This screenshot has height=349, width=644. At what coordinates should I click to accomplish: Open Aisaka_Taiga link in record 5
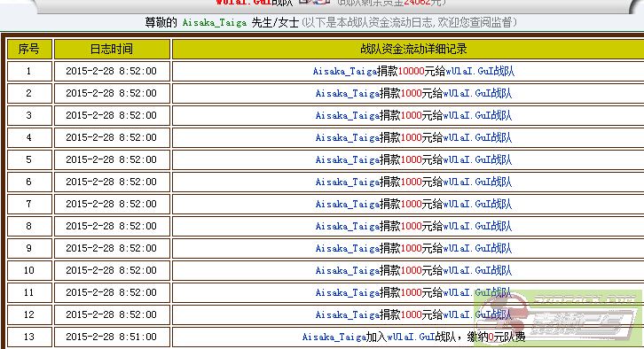[347, 160]
